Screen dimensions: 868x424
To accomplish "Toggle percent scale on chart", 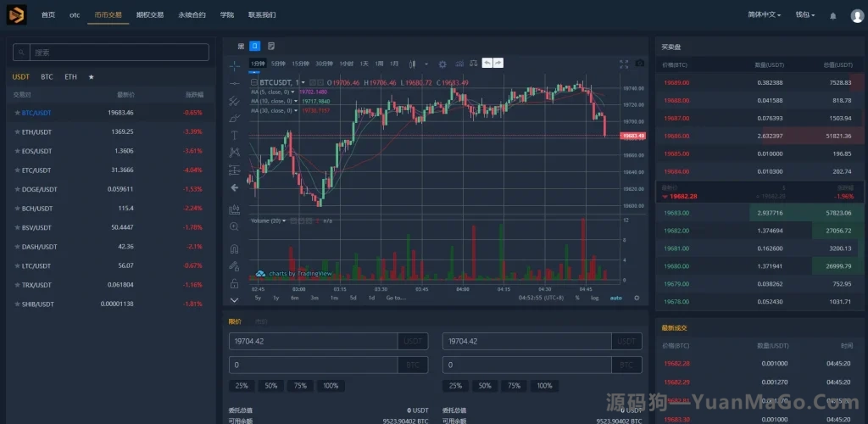I will [577, 298].
